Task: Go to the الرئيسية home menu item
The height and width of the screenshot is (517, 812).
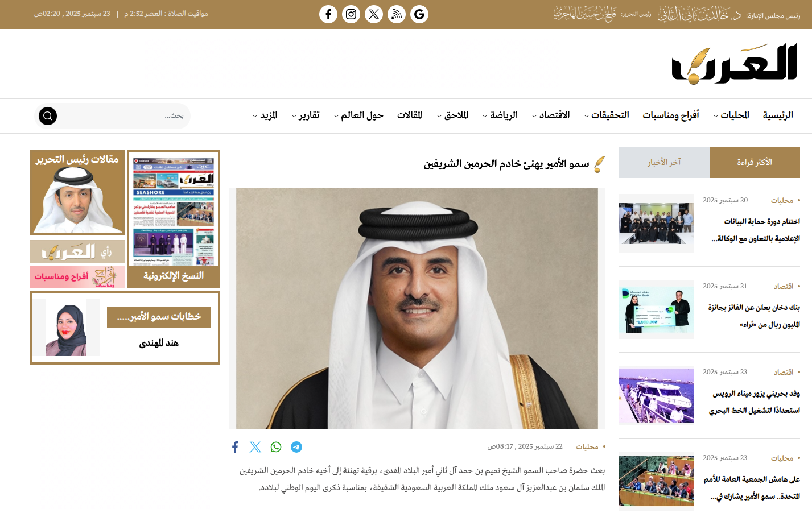Action: 777,115
